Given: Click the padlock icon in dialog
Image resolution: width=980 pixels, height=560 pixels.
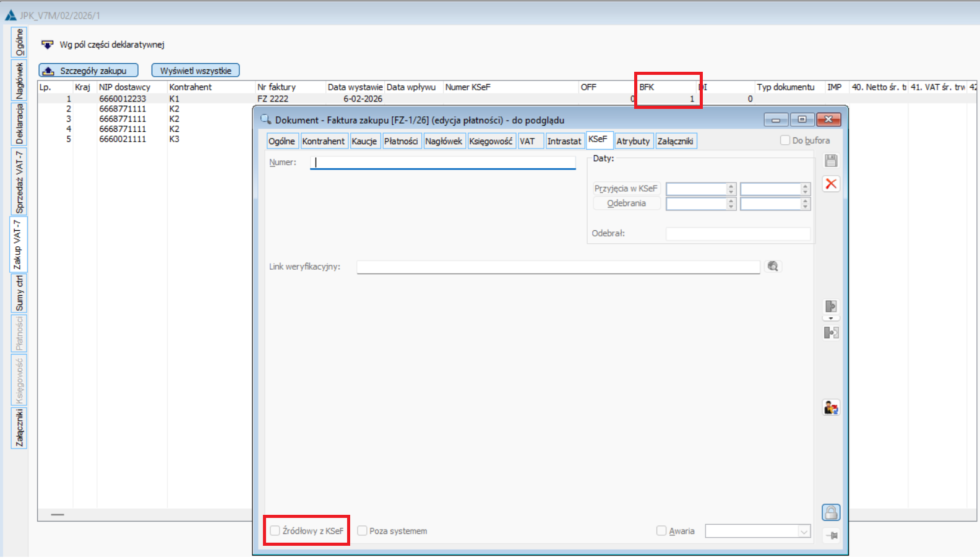Looking at the screenshot, I should (831, 512).
